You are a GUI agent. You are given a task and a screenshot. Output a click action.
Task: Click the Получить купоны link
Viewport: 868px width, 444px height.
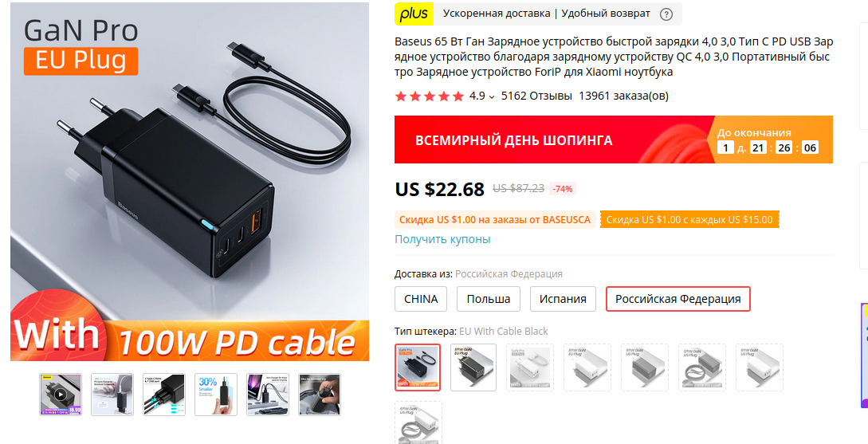click(442, 239)
